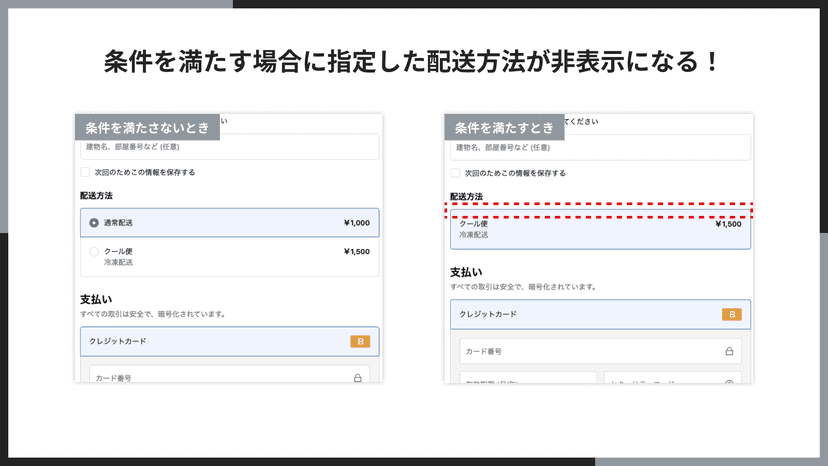Click lock icon in left card number field
Viewport: 828px width, 466px height.
358,378
